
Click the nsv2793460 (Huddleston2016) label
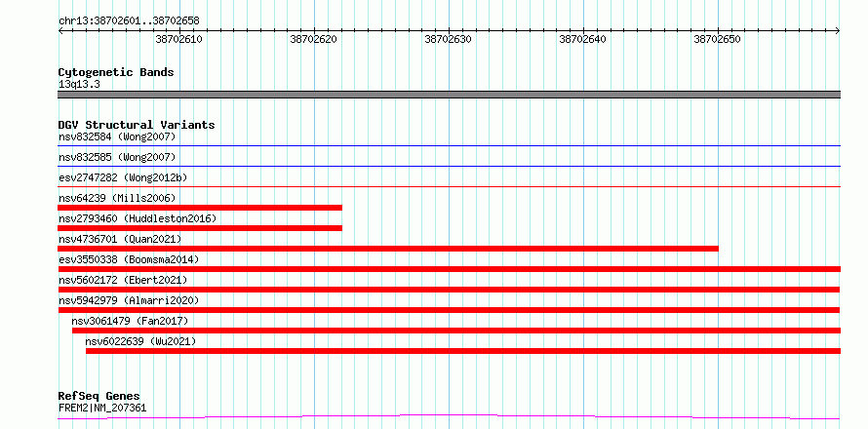pos(138,218)
